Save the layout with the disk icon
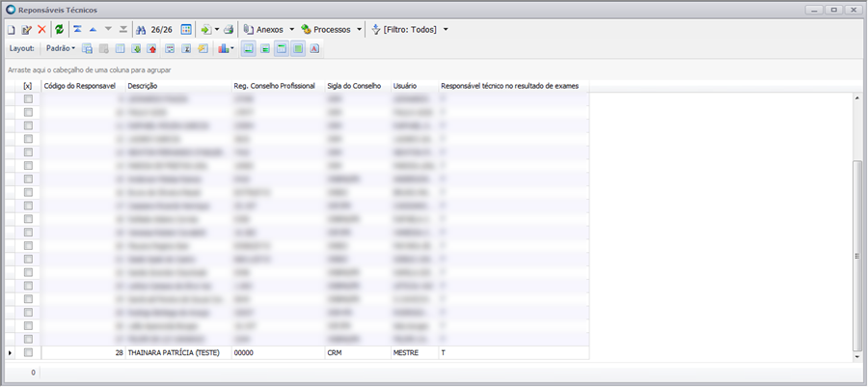This screenshot has height=387, width=868. pos(87,48)
